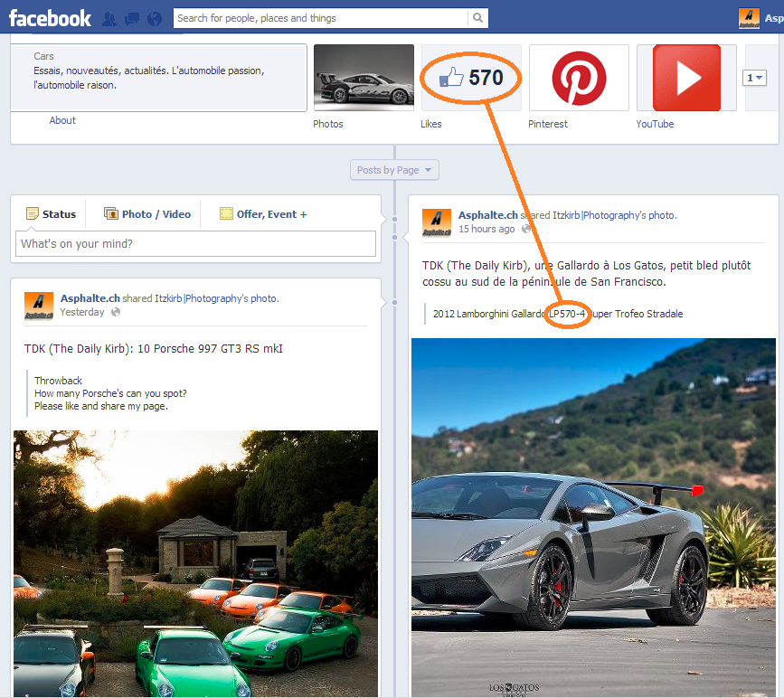Click the About link
The image size is (784, 698).
(62, 120)
